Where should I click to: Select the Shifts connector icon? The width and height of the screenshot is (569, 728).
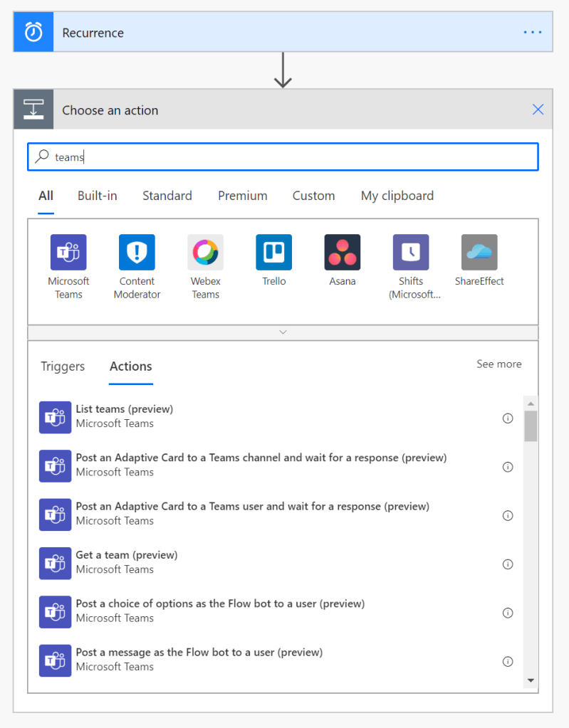tap(411, 253)
